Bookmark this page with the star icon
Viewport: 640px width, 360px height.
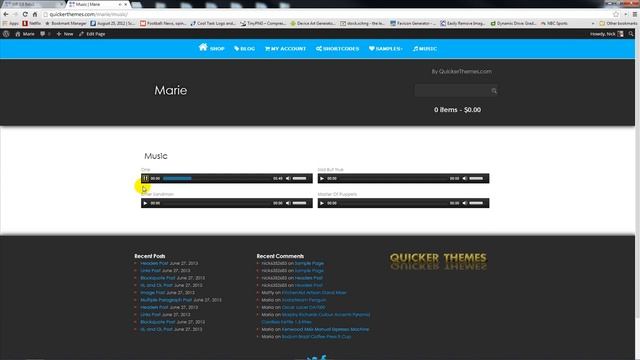coord(616,14)
